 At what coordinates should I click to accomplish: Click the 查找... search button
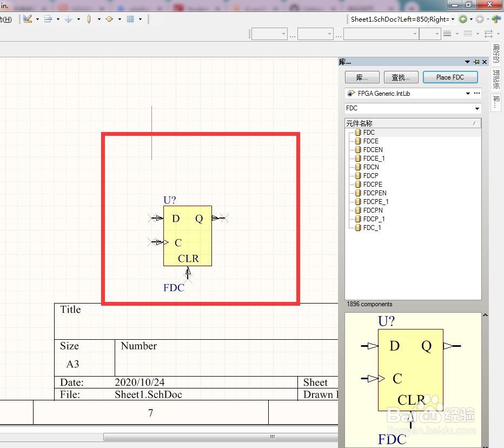click(x=401, y=77)
